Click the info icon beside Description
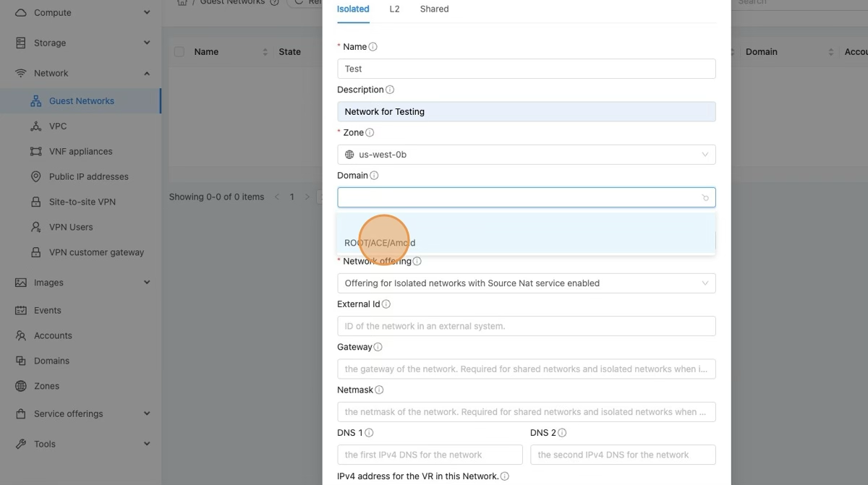This screenshot has width=868, height=485. coord(390,90)
